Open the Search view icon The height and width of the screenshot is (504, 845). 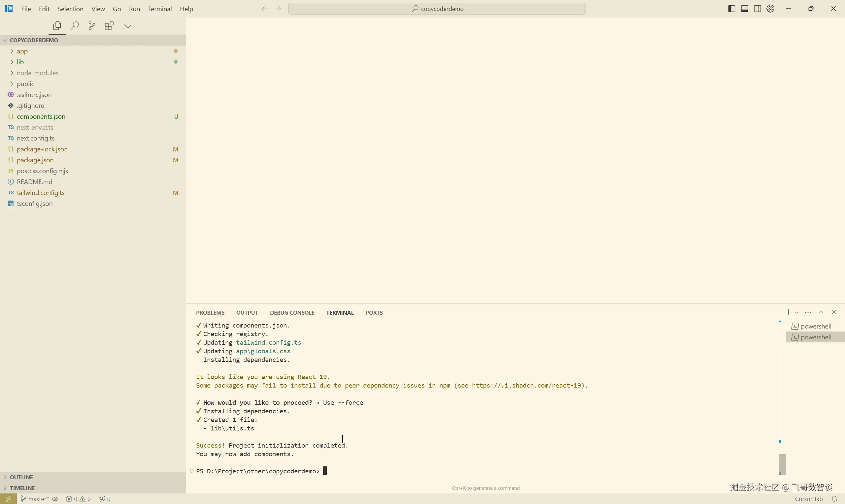75,26
